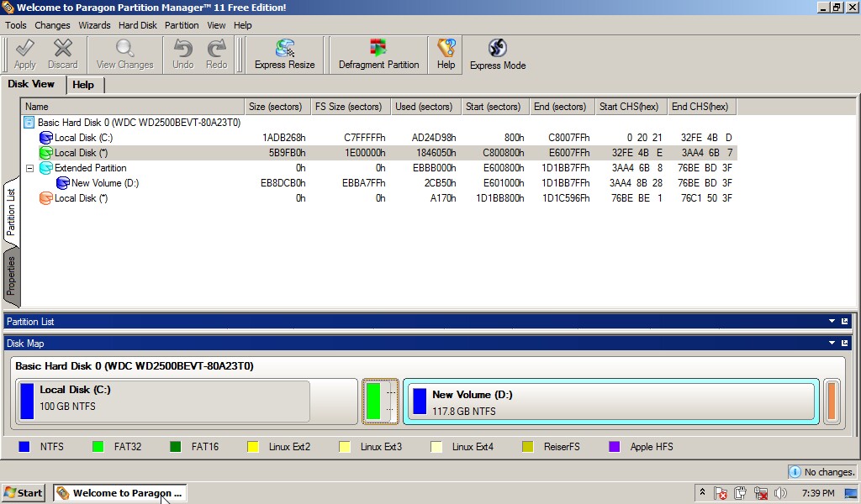The width and height of the screenshot is (861, 504).
Task: Open the Tools menu
Action: (16, 25)
